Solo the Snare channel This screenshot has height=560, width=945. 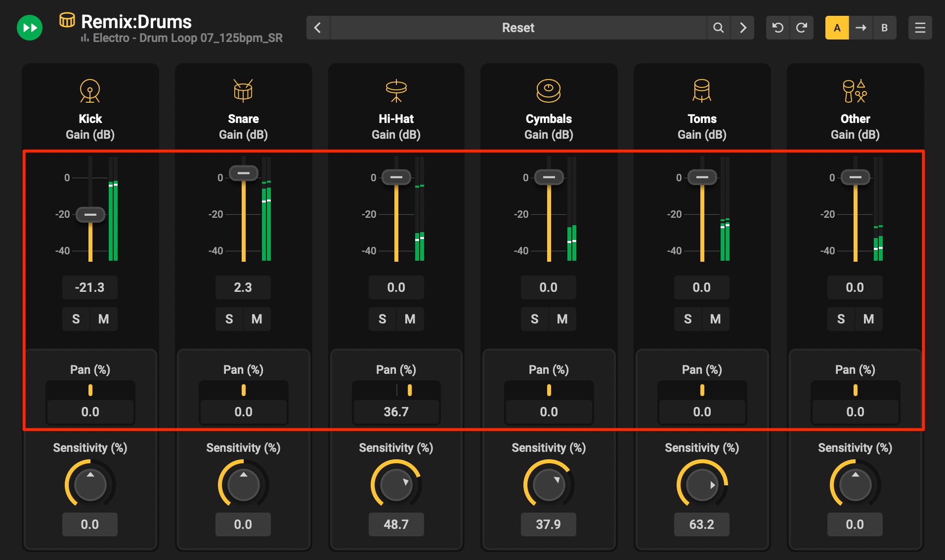(229, 319)
